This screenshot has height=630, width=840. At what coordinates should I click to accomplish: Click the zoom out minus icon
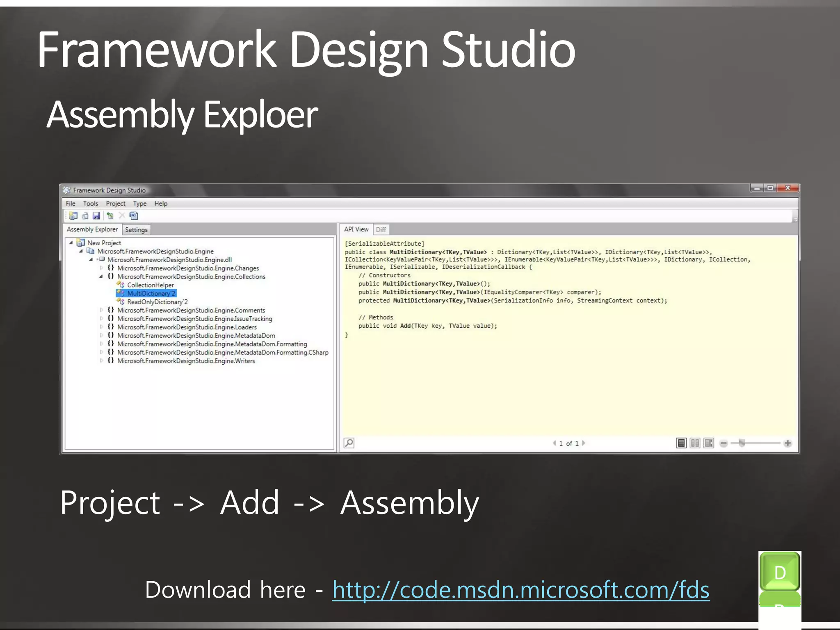coord(724,443)
